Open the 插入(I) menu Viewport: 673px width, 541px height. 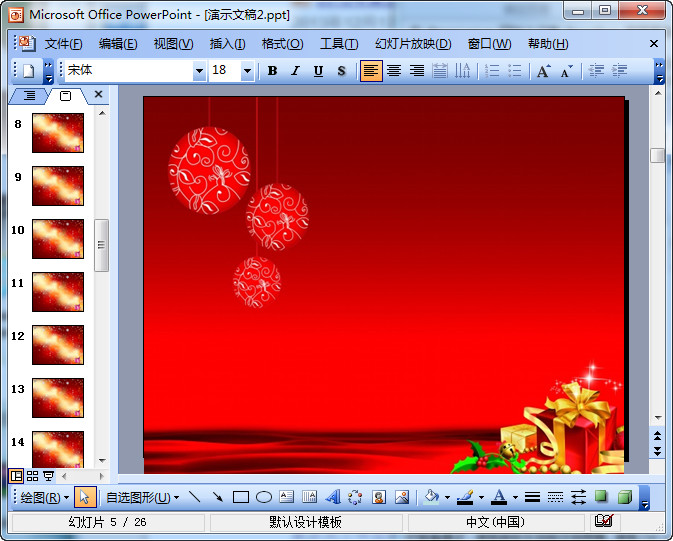click(x=227, y=44)
